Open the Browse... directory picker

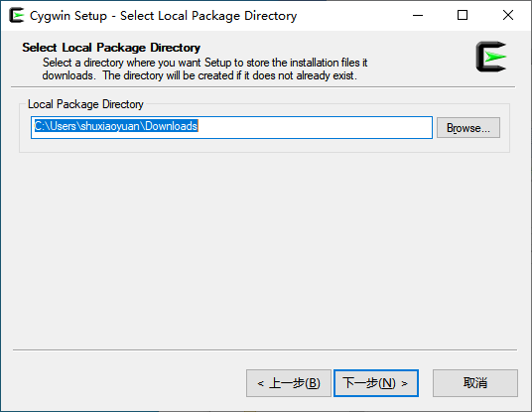(x=468, y=128)
